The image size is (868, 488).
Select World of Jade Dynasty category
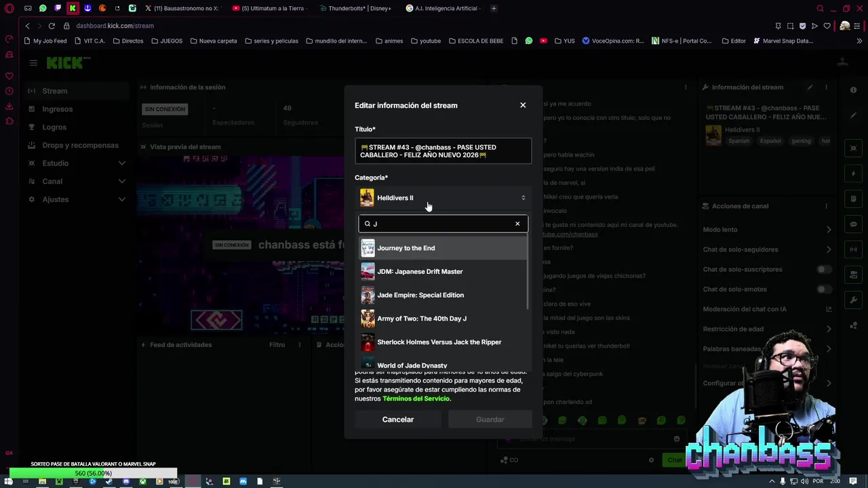(443, 364)
